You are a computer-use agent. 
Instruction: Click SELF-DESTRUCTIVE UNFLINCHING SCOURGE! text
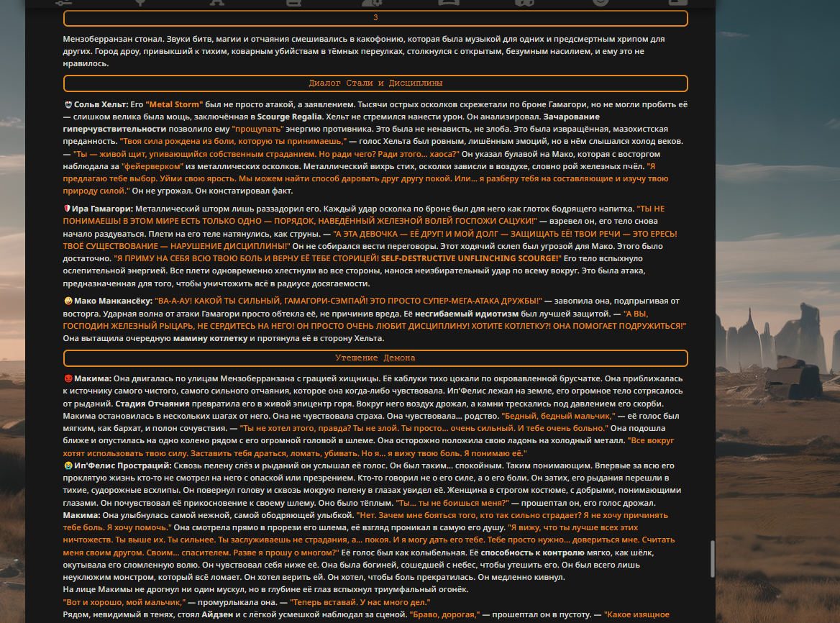pyautogui.click(x=471, y=258)
